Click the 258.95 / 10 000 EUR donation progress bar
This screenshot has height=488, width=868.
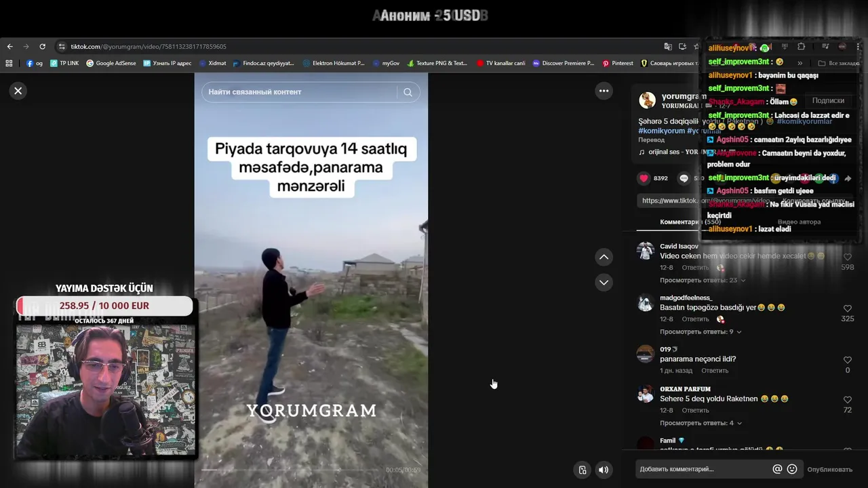(104, 306)
